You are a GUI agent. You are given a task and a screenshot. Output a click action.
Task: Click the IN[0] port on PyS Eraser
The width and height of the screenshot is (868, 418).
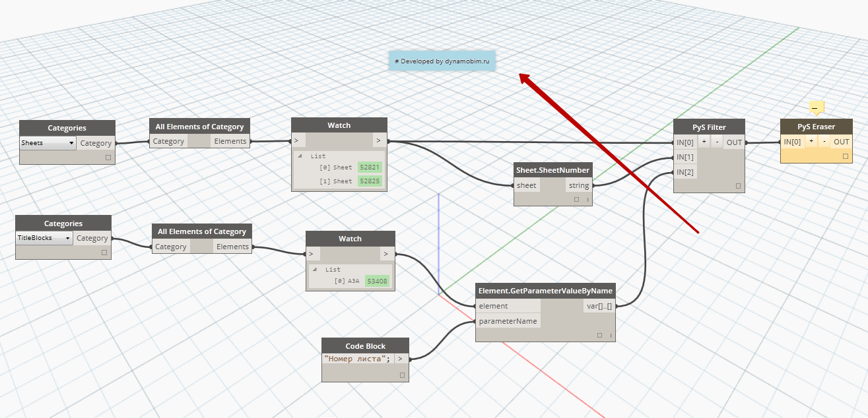point(792,142)
